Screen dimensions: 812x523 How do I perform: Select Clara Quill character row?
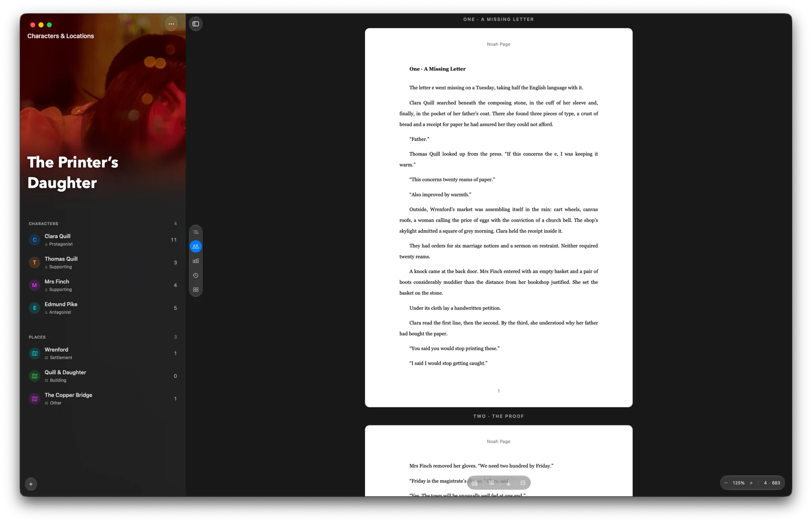pos(103,240)
